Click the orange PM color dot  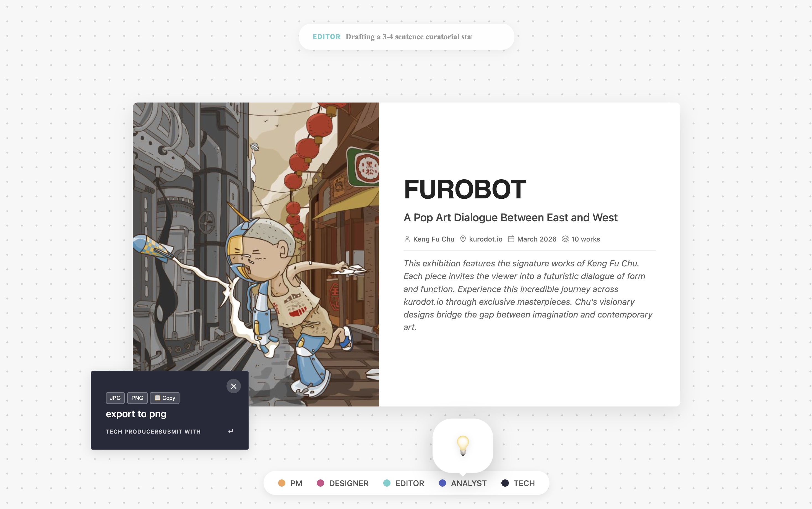282,483
